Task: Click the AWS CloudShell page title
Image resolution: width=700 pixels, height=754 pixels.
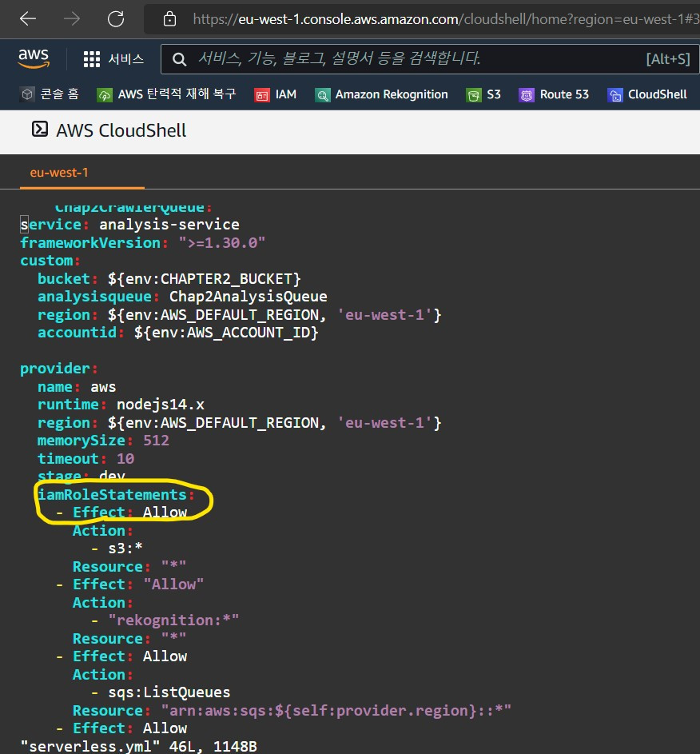Action: (121, 130)
